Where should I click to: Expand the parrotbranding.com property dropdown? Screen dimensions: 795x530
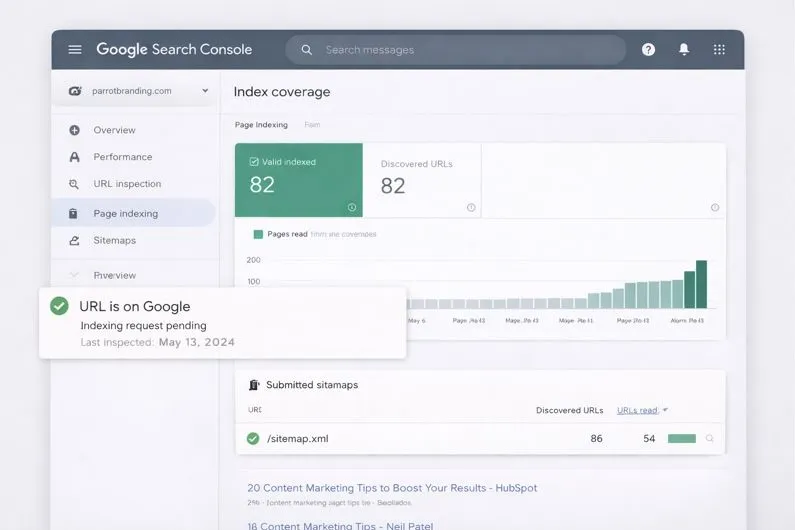point(205,91)
